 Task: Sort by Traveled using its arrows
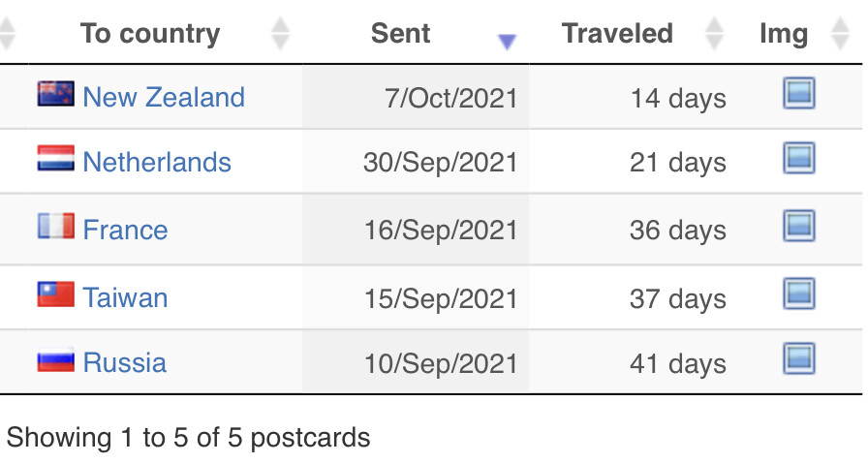714,33
